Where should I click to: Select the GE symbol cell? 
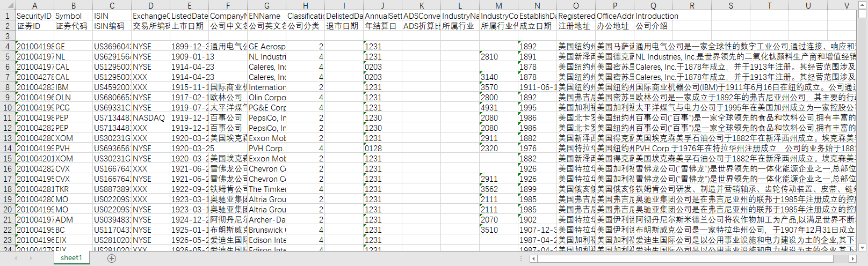(73, 46)
